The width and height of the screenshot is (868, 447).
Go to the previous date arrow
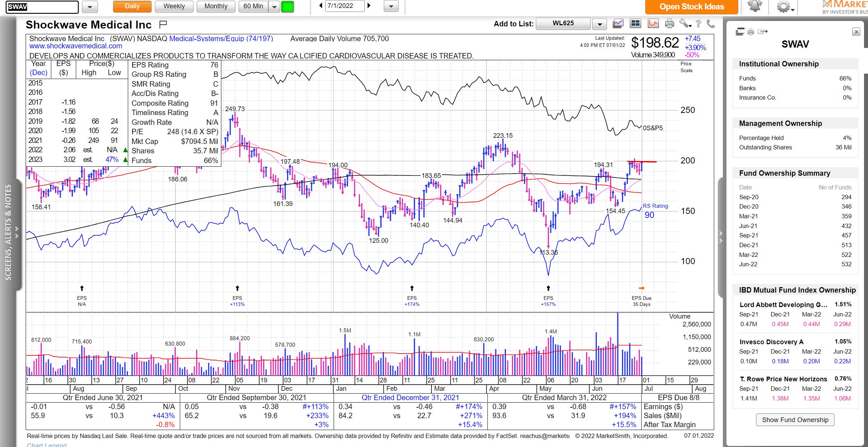click(x=321, y=6)
